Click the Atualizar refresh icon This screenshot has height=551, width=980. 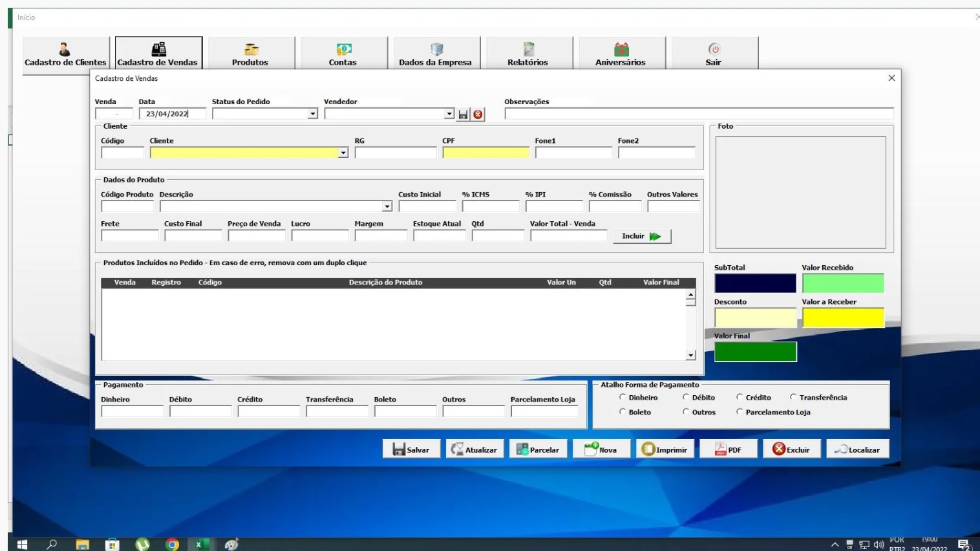click(457, 449)
